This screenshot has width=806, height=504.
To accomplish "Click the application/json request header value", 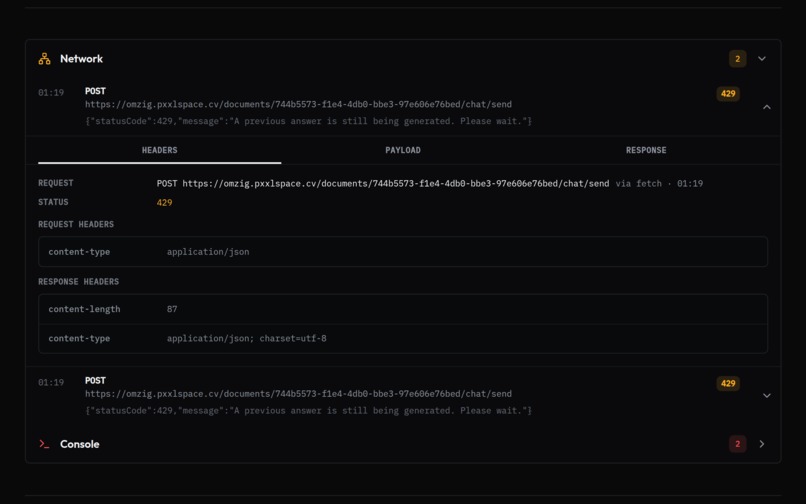I will click(208, 252).
